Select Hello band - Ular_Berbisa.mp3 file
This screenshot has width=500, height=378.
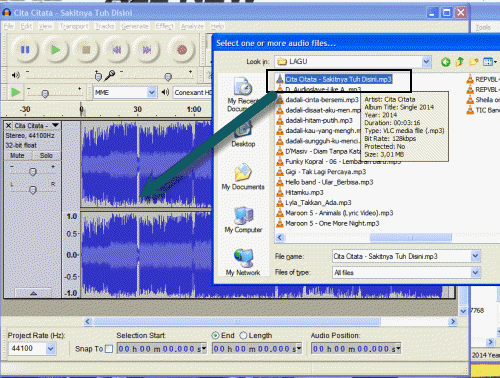tap(329, 182)
